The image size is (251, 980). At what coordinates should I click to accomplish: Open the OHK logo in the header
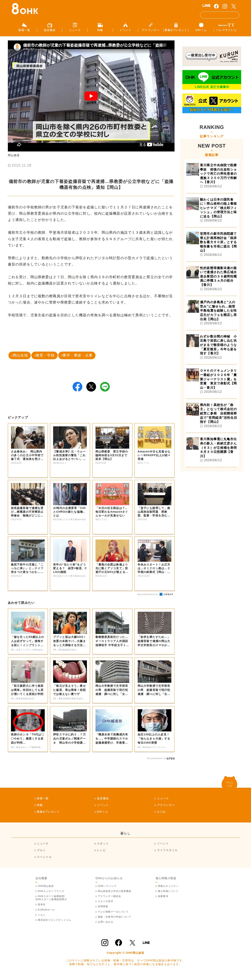pyautogui.click(x=25, y=9)
